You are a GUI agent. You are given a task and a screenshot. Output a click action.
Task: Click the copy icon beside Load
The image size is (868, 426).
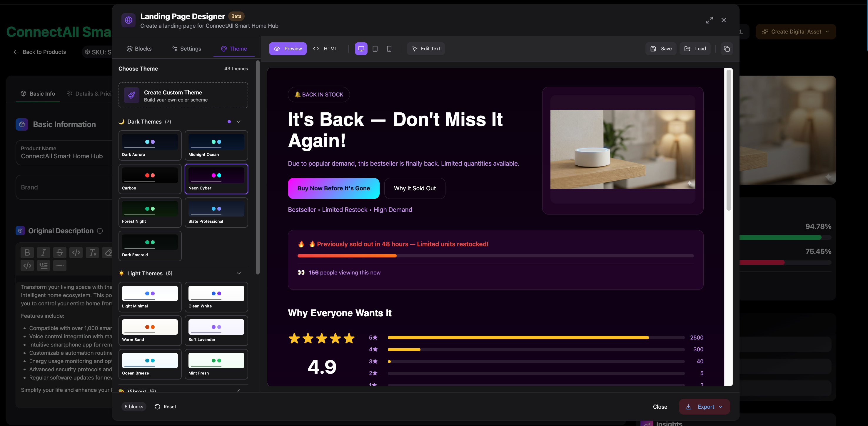click(727, 49)
